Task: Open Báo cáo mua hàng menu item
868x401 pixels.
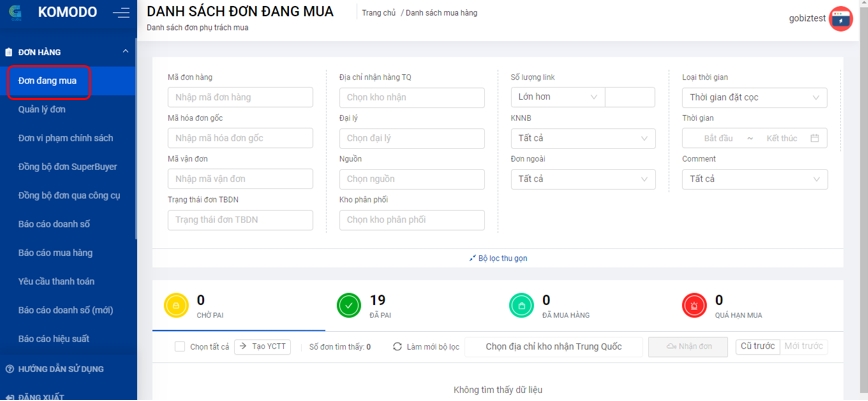Action: (55, 253)
